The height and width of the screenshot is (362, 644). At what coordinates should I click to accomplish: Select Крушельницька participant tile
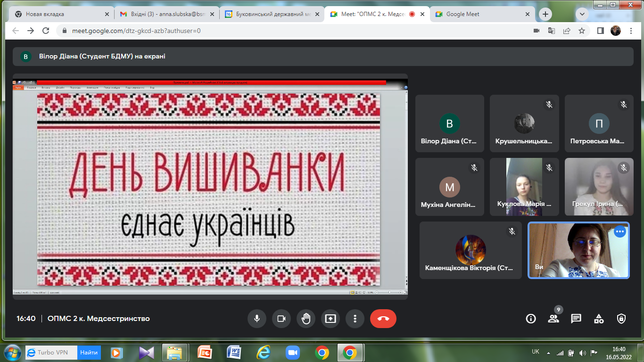(524, 123)
